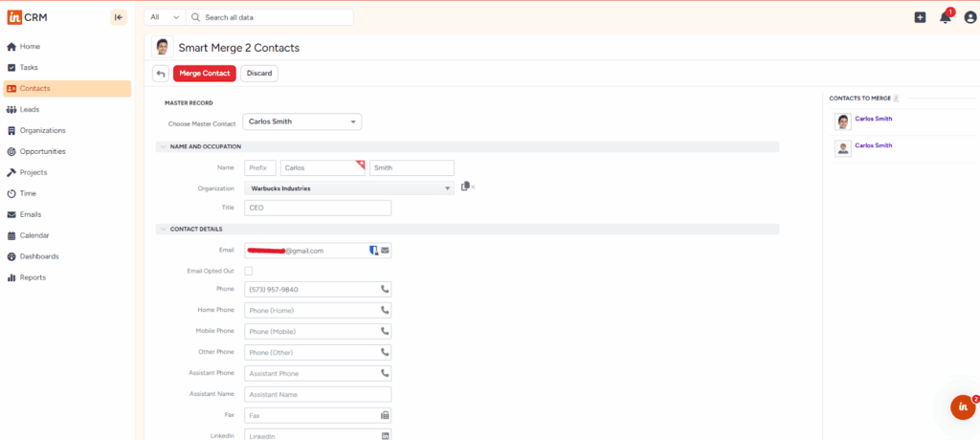Image resolution: width=980 pixels, height=440 pixels.
Task: Click the back arrow button
Action: point(161,74)
